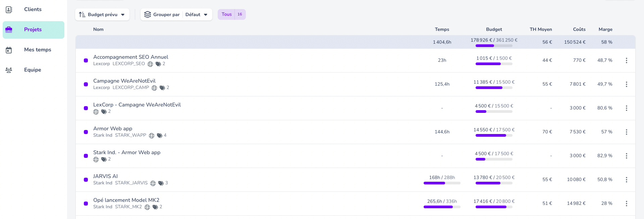Click budget progress bar of Opé lancement Model MK2
Image resolution: width=644 pixels, height=219 pixels.
(x=494, y=207)
